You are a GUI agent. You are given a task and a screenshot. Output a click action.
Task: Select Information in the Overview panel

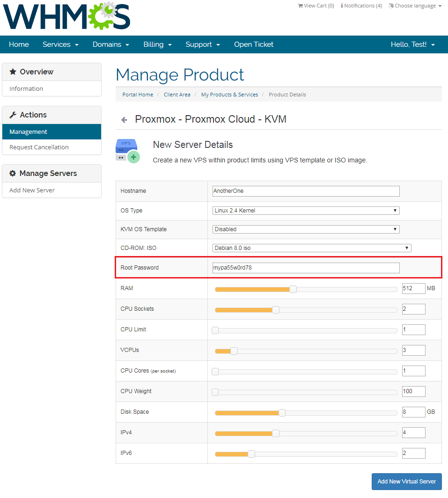[x=52, y=88]
